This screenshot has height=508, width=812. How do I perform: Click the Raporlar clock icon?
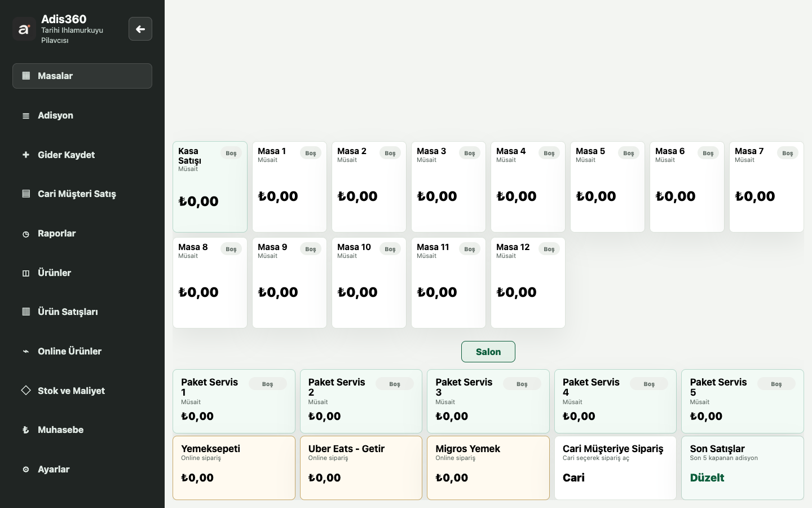[x=26, y=234]
